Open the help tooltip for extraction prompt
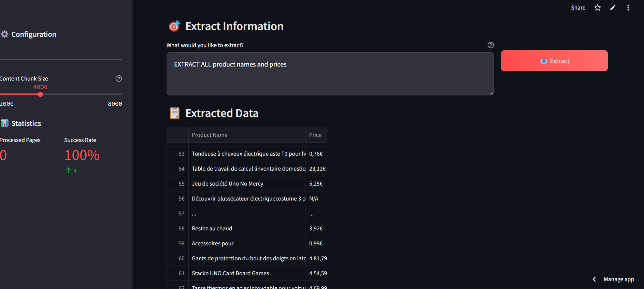Viewport: 644px width, 289px height. point(491,45)
